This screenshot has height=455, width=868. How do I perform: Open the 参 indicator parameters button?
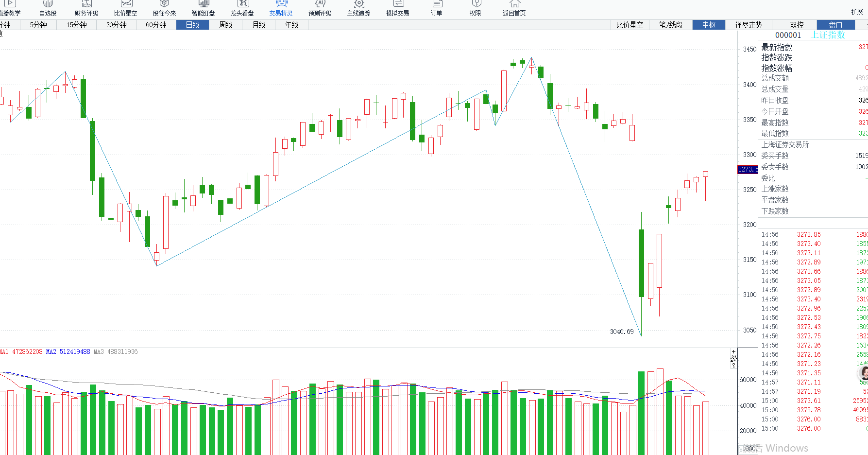(733, 358)
